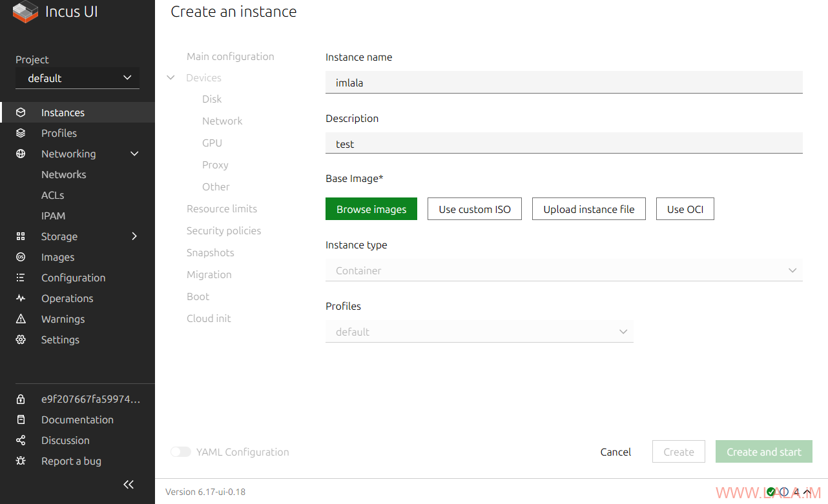
Task: Click the Warnings triangle icon
Action: pyautogui.click(x=21, y=319)
